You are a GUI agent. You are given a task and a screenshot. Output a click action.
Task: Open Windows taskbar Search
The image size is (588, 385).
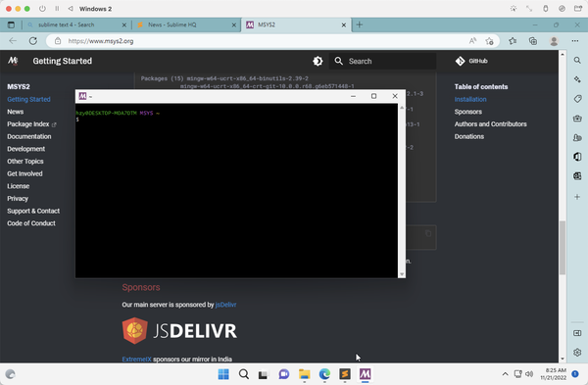coord(244,374)
